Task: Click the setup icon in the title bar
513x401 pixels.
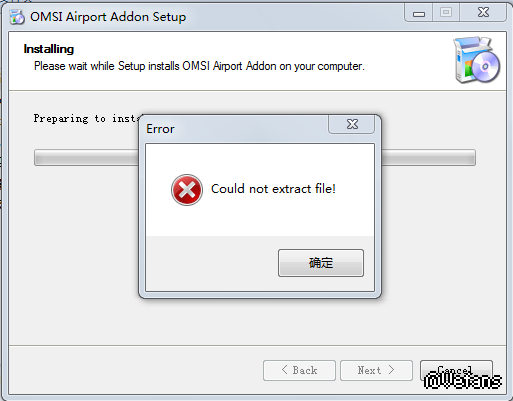Action: click(17, 17)
